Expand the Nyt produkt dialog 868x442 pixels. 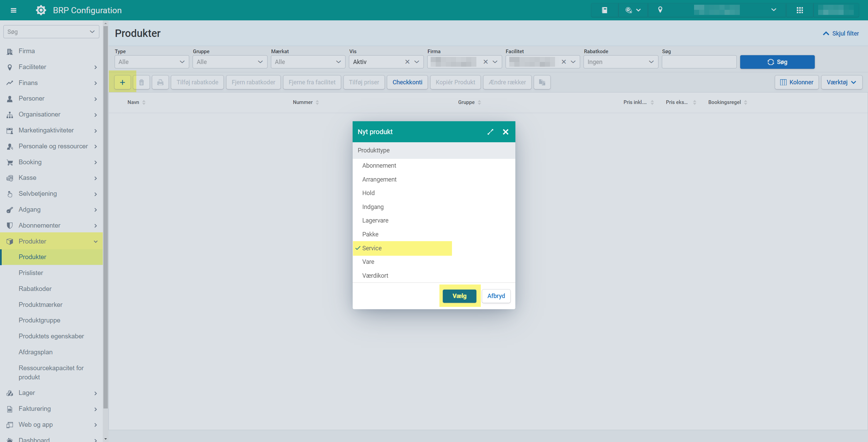490,132
